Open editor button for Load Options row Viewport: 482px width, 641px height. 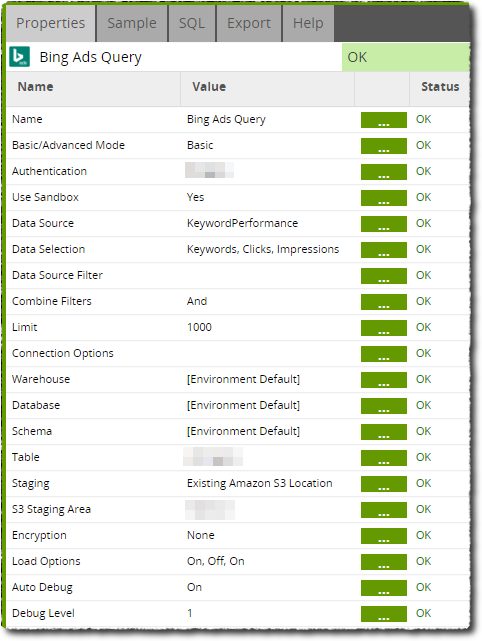click(383, 562)
